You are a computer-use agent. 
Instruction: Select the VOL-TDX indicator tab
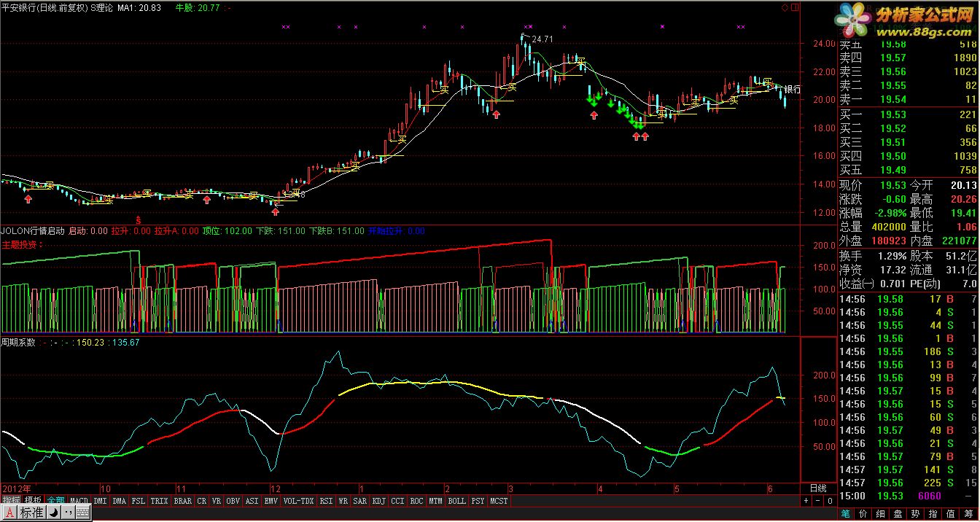298,501
